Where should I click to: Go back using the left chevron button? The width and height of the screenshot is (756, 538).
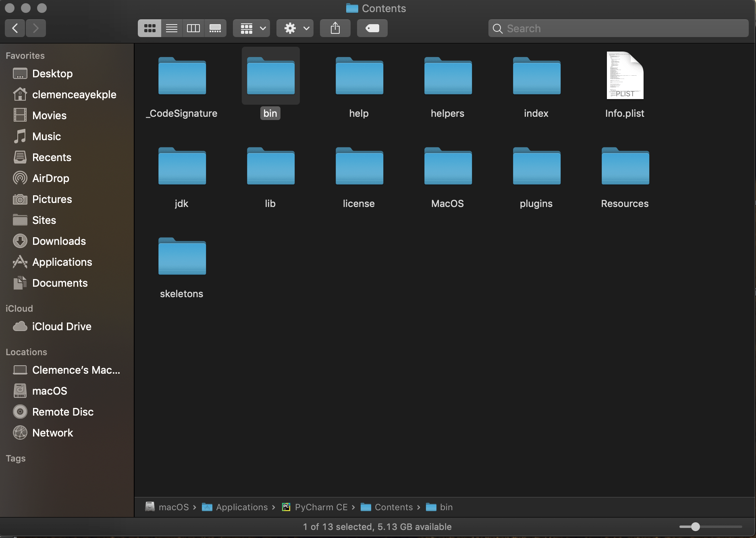[15, 28]
